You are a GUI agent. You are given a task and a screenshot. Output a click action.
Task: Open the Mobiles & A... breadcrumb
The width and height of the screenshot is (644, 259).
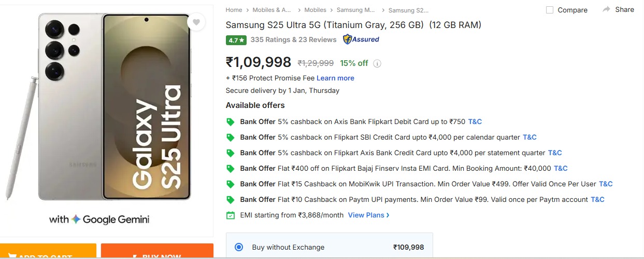[x=272, y=10]
